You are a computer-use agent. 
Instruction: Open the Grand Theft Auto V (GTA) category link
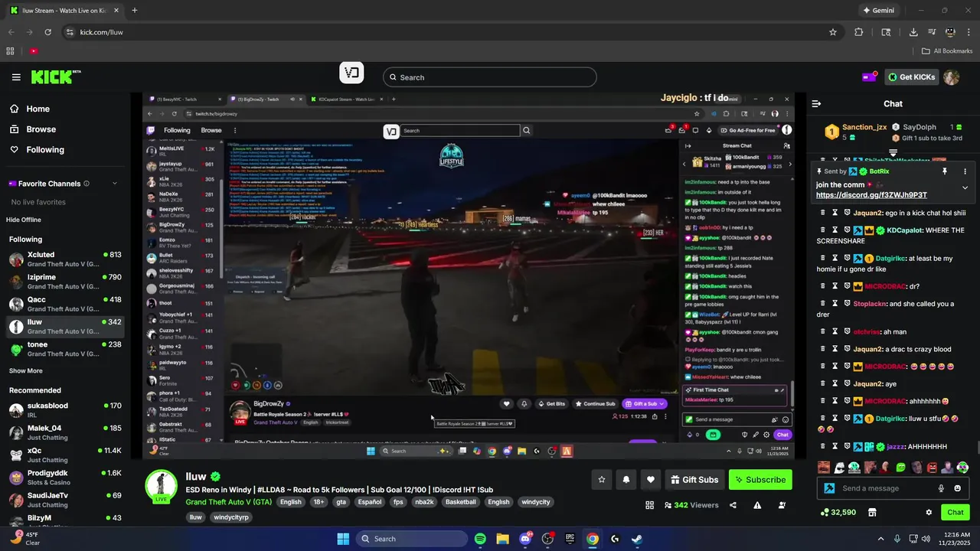point(228,502)
